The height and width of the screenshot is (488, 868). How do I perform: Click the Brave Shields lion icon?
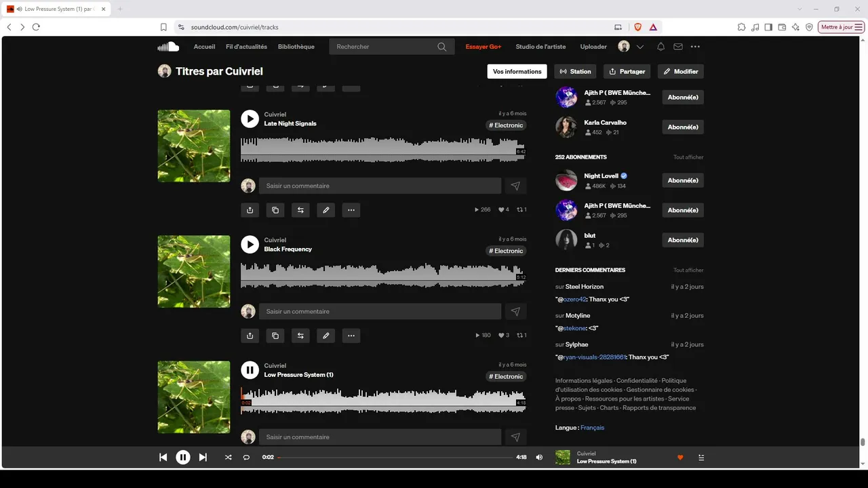(637, 27)
